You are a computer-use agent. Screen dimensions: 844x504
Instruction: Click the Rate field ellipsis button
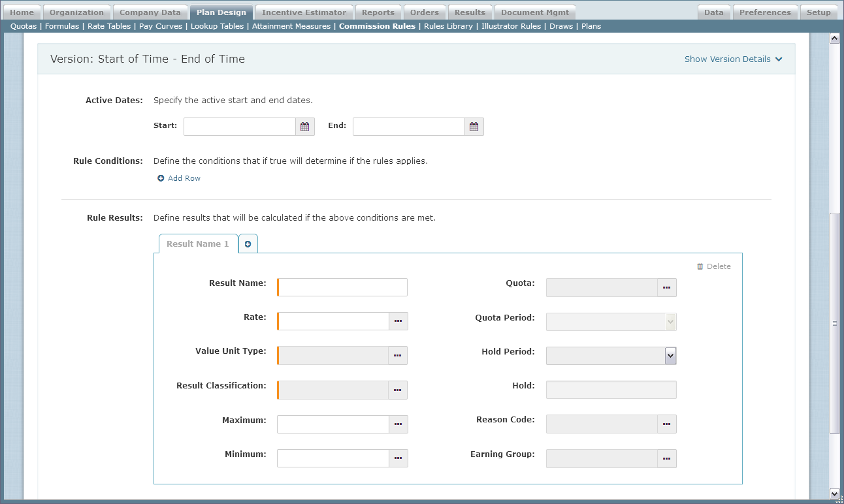[x=398, y=321]
